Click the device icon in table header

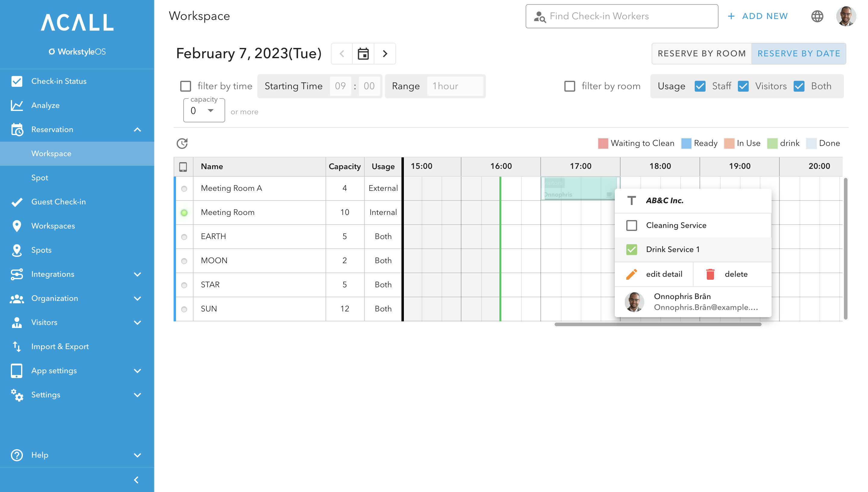coord(183,167)
